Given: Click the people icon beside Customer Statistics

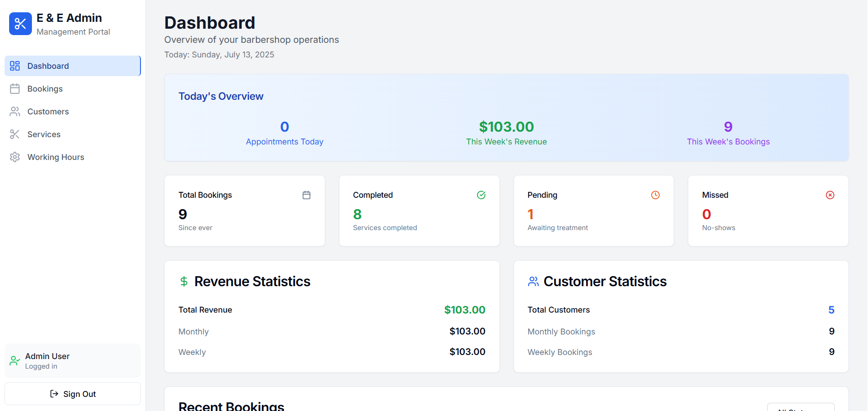Looking at the screenshot, I should tap(533, 281).
